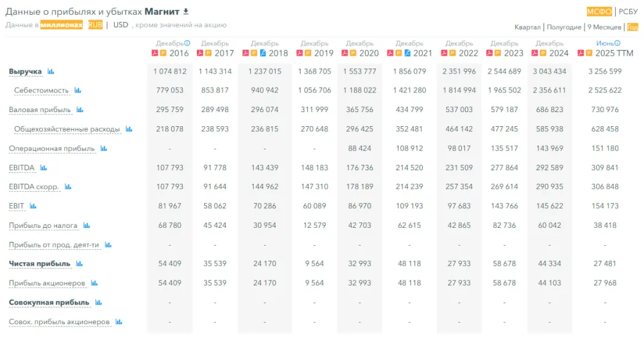Show chart for Себестоимость row
Screen dimensions: 644x343
coord(78,91)
